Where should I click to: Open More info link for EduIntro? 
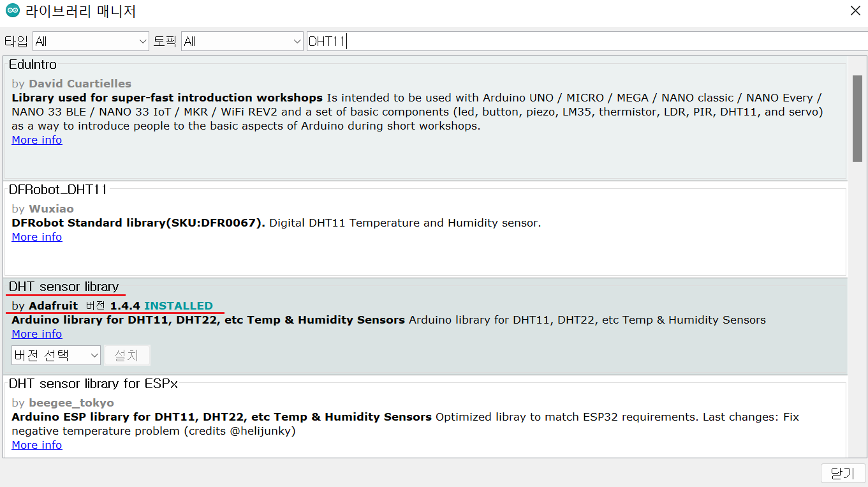tap(37, 140)
